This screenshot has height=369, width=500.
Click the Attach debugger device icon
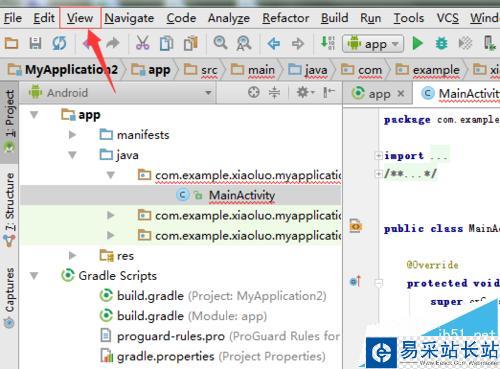click(490, 43)
